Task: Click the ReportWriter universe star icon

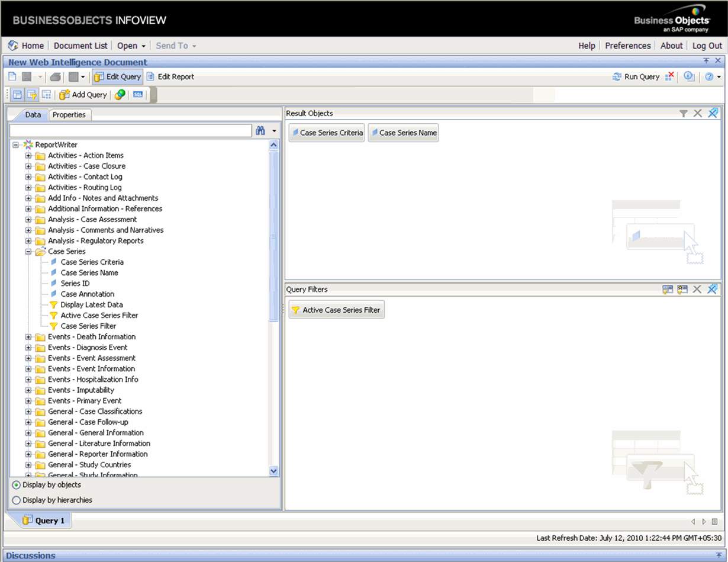Action: point(28,144)
